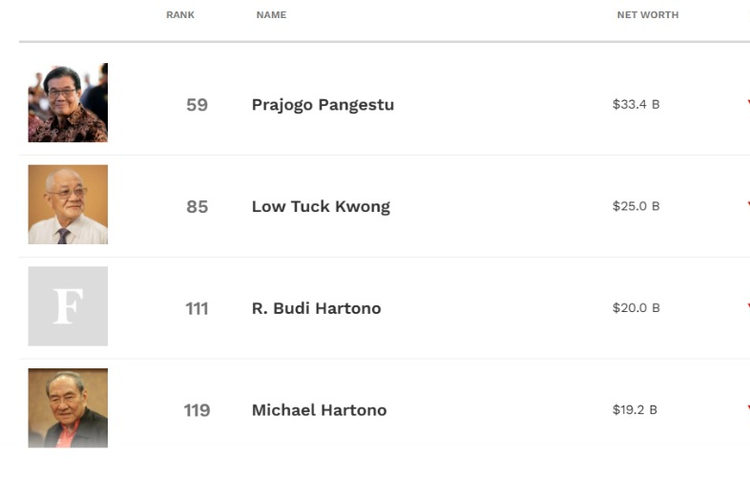Sort by the RANK column header
Image resolution: width=750 pixels, height=500 pixels.
[x=180, y=15]
